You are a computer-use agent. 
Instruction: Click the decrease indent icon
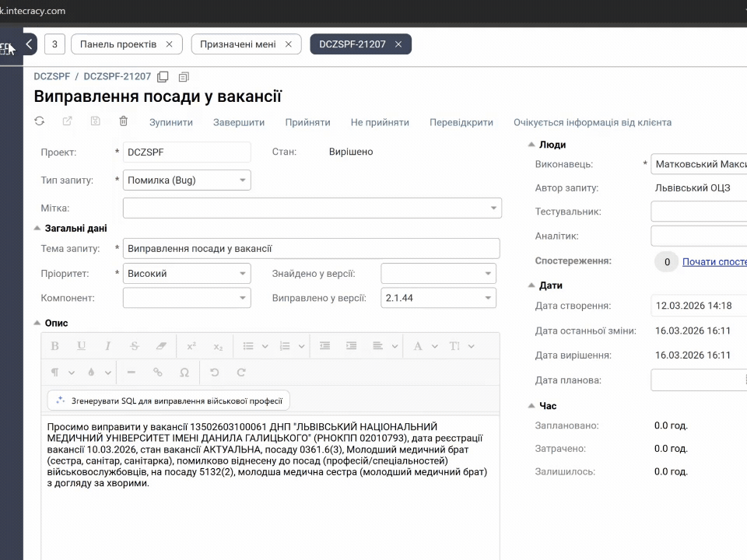point(325,346)
